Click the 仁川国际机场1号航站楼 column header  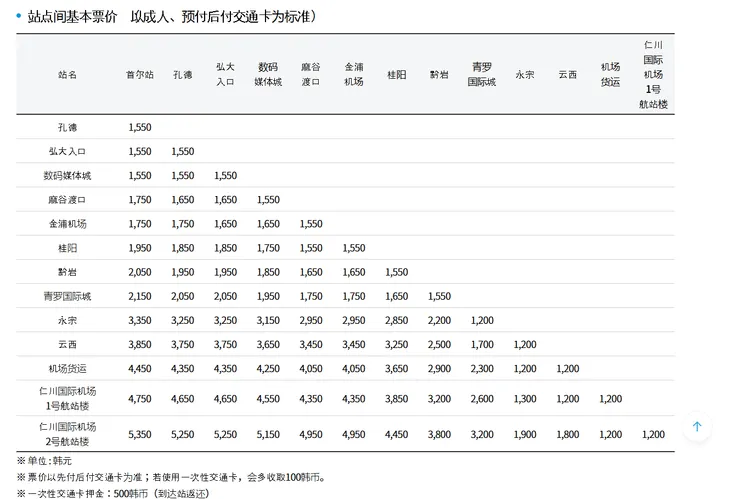tap(653, 75)
